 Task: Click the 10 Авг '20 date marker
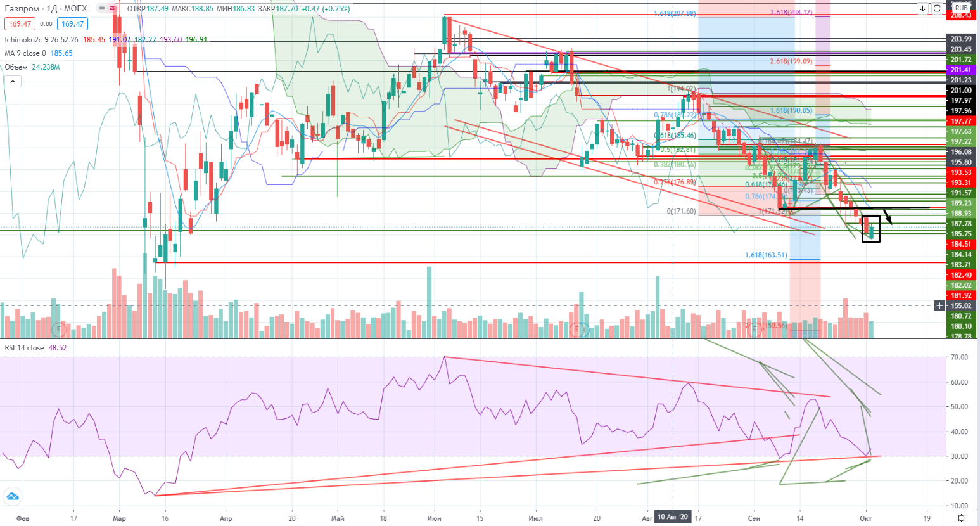pyautogui.click(x=673, y=517)
